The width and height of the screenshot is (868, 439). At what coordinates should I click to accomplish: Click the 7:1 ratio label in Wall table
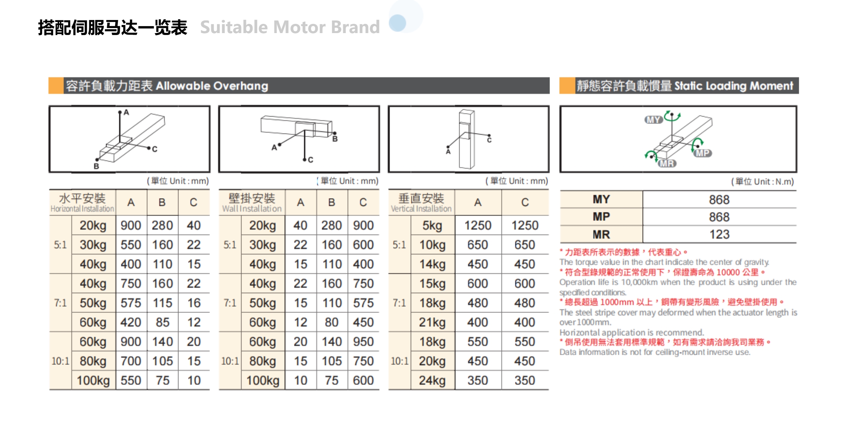230,303
